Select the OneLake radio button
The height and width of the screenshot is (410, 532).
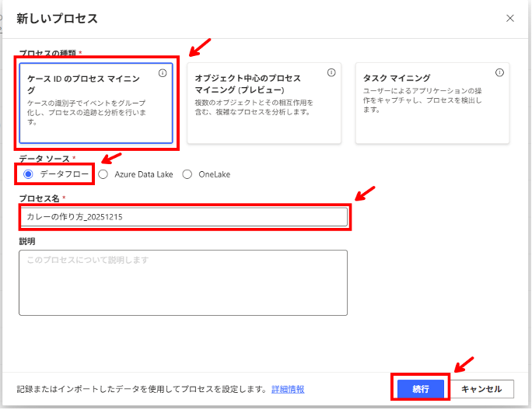(x=187, y=174)
